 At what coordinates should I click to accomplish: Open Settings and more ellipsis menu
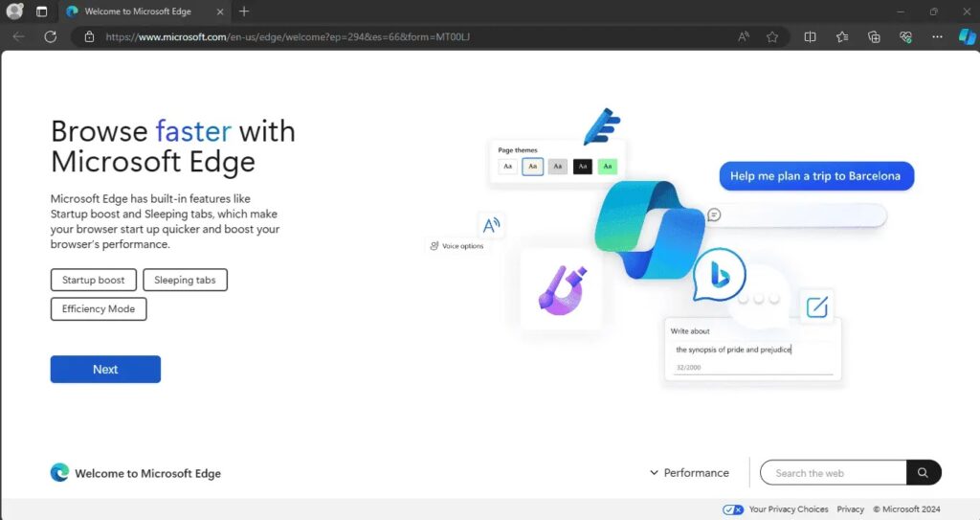point(937,37)
